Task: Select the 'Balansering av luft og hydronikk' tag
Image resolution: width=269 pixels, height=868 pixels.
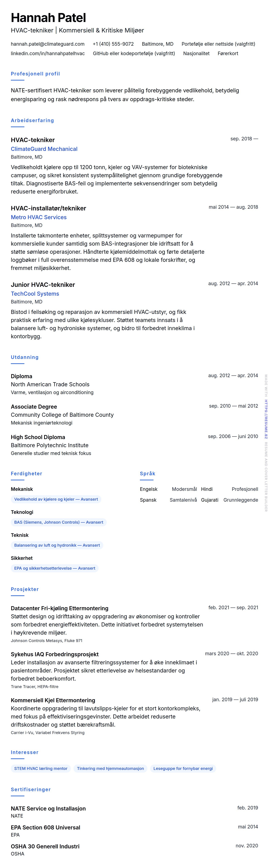Action: tap(57, 545)
